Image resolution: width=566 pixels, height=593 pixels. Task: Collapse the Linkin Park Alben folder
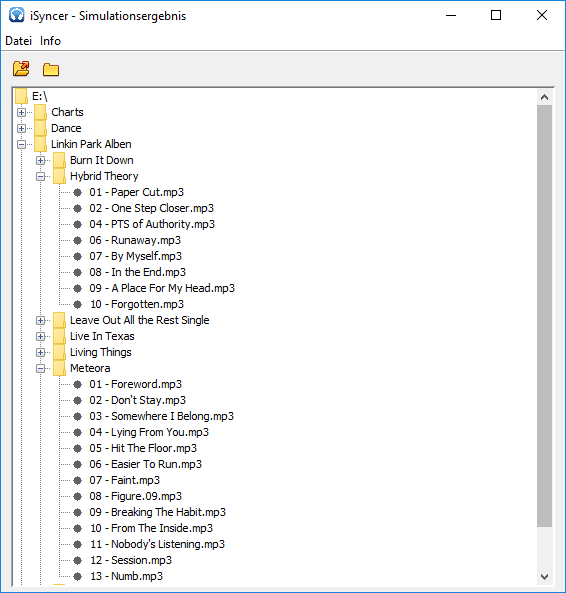pyautogui.click(x=22, y=144)
